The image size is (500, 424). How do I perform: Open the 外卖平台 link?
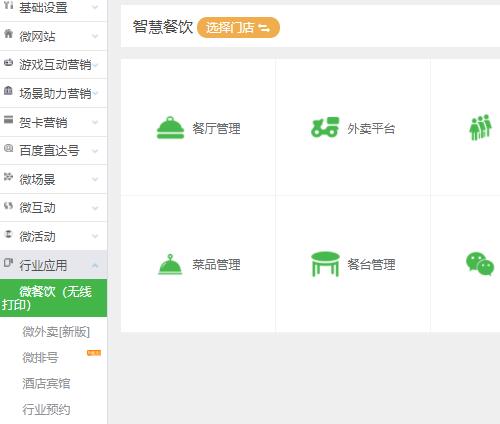point(371,128)
